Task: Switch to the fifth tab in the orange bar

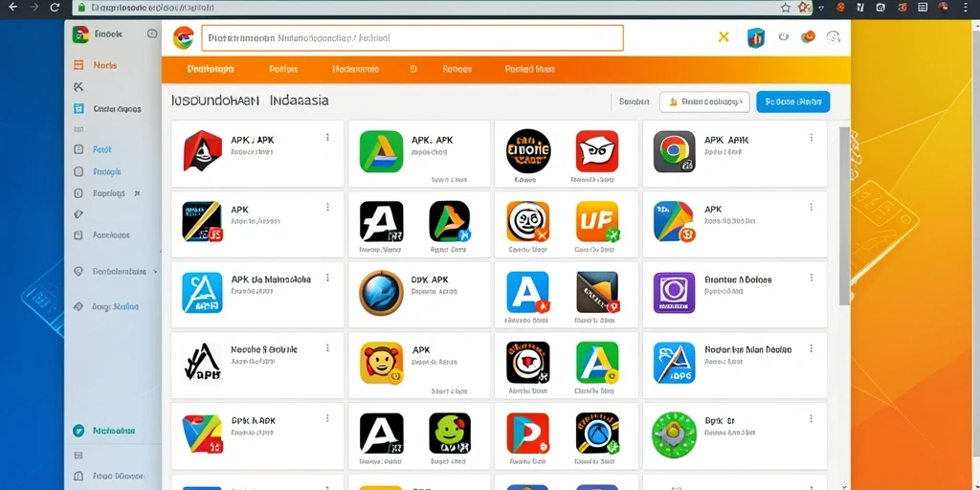Action: tap(457, 69)
